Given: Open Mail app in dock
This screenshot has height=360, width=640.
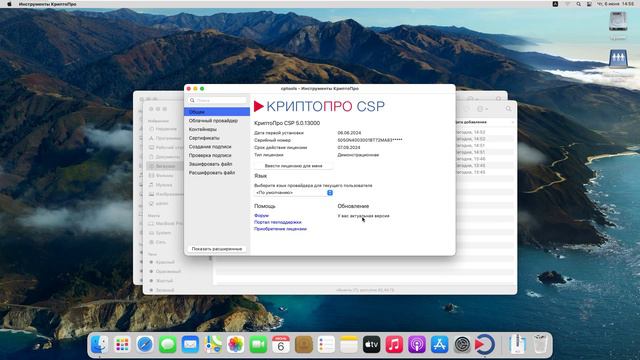Looking at the screenshot, I should (x=190, y=345).
